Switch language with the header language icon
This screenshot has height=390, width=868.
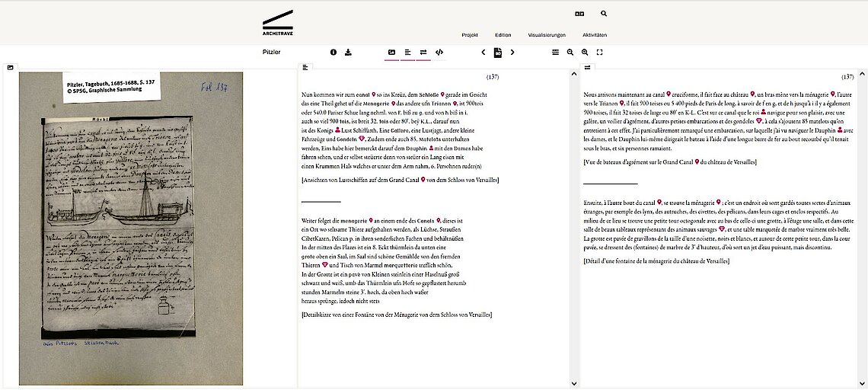(579, 14)
